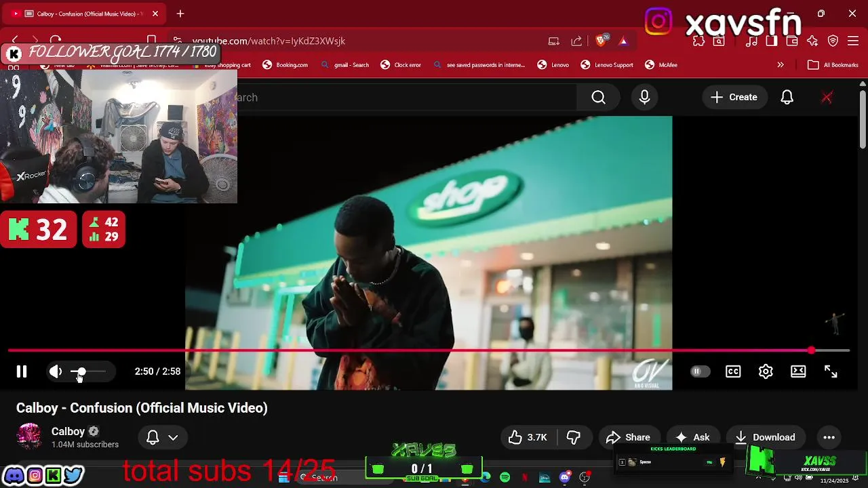Viewport: 868px width, 488px height.
Task: Open the Brave VPN shield icon
Action: (x=833, y=41)
